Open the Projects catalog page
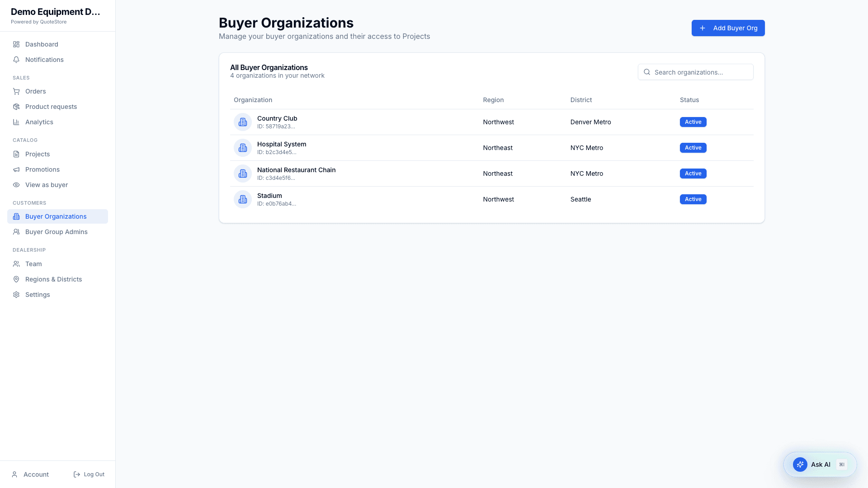Viewport: 868px width, 488px height. tap(57, 154)
